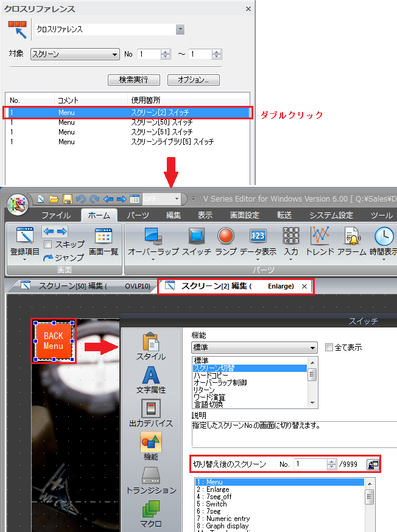Open the パーツ (Parts) ribbon tab
Screen dimensions: 397x532
pos(138,215)
